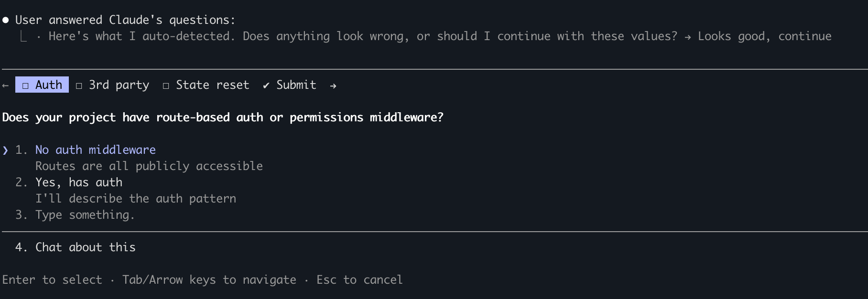Click the left arrow before Auth tab
Screen dimensions: 868x299
pos(5,85)
